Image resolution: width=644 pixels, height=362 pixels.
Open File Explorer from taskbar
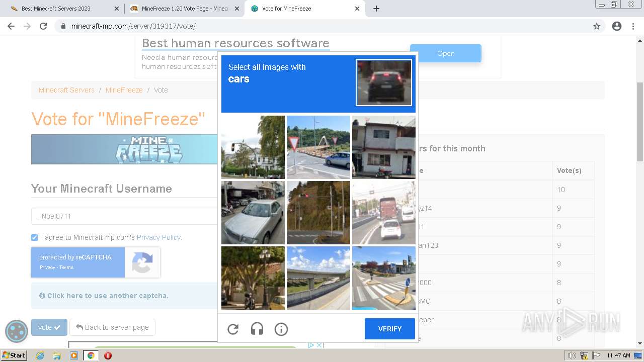[x=57, y=355]
